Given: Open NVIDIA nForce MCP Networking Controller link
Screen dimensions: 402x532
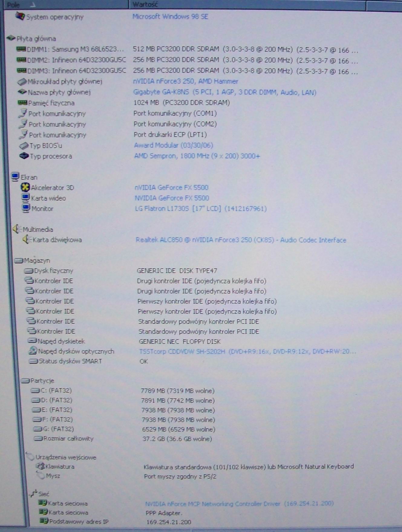Looking at the screenshot, I should [x=240, y=504].
